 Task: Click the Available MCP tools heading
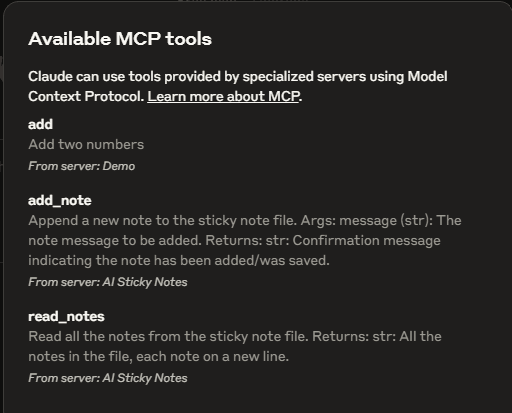(x=120, y=39)
